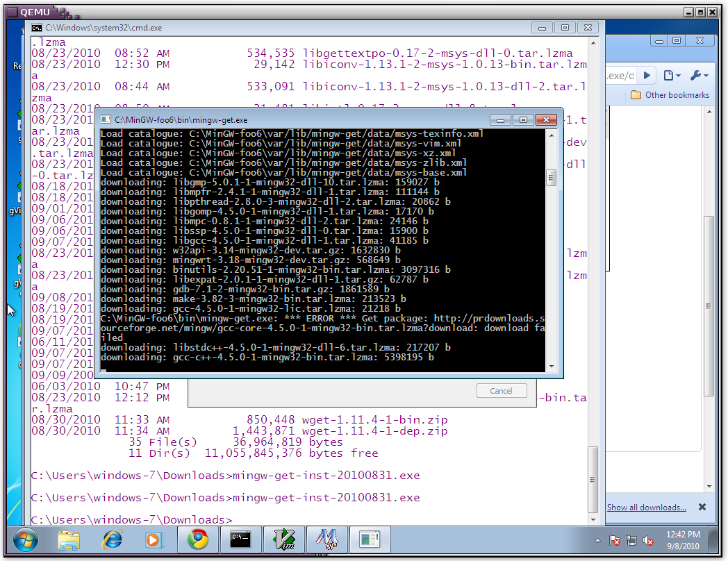Image resolution: width=728 pixels, height=561 pixels.
Task: Click the mingw-get.exe console scrollbar thumb
Action: [552, 178]
